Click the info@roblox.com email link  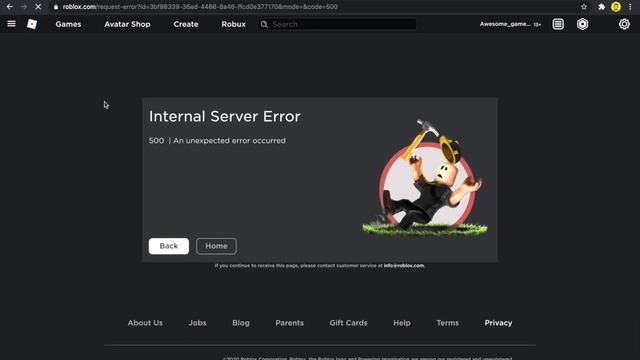pos(404,266)
